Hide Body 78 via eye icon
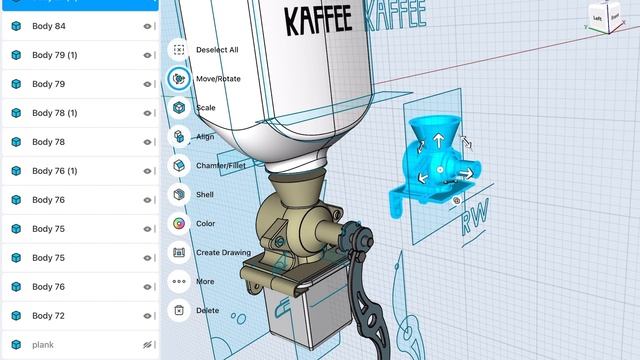The image size is (640, 360). 147,142
